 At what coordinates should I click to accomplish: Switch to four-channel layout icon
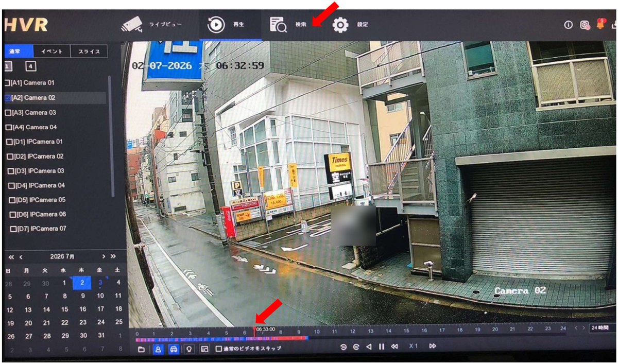click(x=31, y=66)
